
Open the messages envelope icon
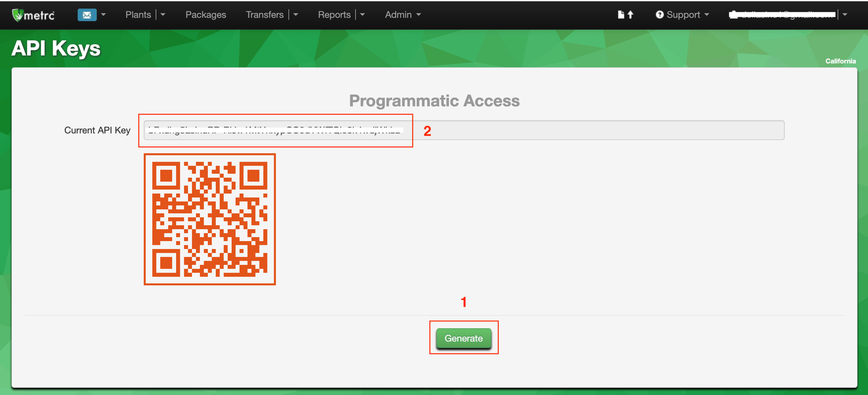(x=87, y=14)
